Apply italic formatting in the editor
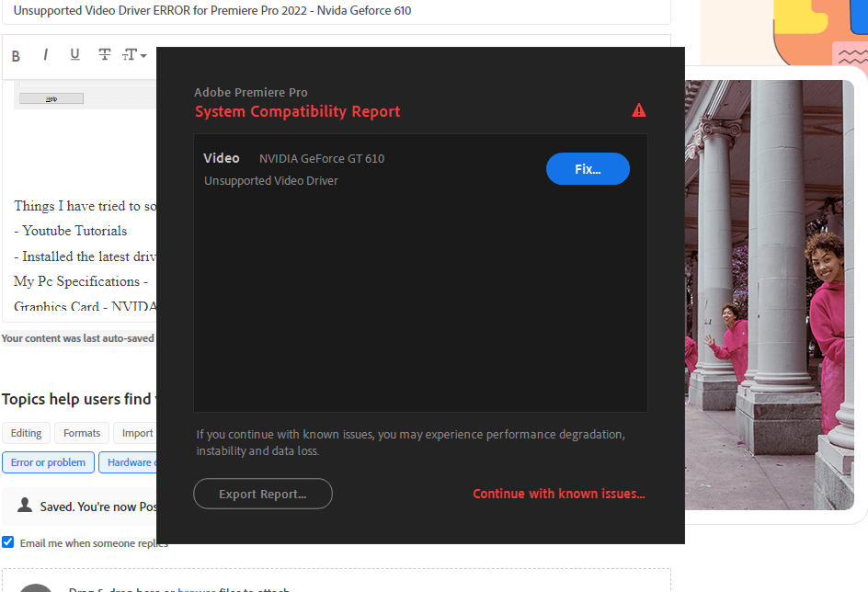 click(45, 55)
